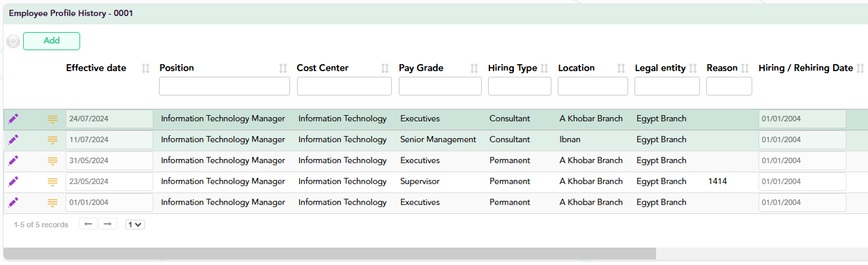Viewport: 868px width, 265px height.
Task: Sort by Reason column arrows
Action: click(x=745, y=68)
